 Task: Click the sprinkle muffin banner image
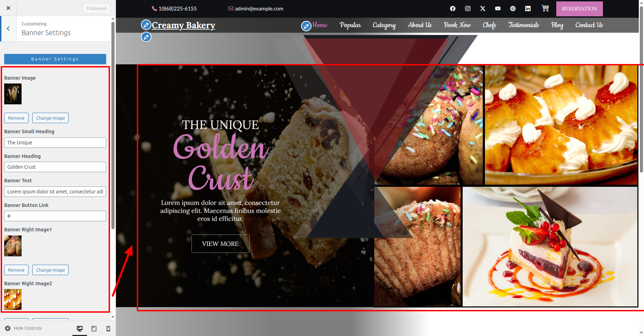tap(417, 247)
